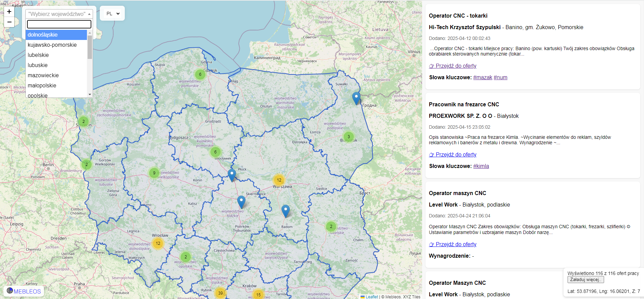Zoom in the map with plus button

(9, 12)
